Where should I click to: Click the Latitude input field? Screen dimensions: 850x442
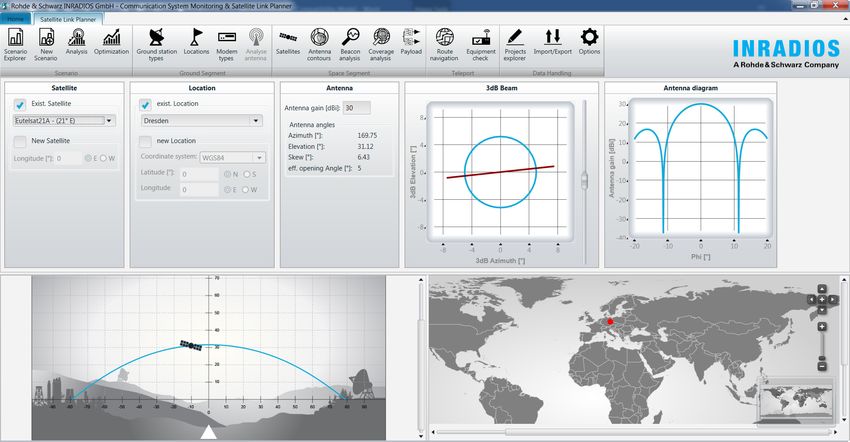pyautogui.click(x=199, y=174)
